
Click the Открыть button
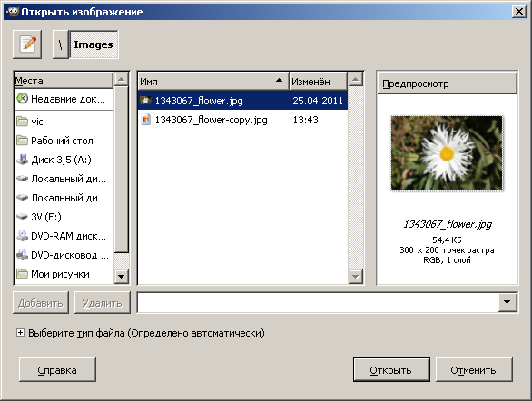(391, 370)
